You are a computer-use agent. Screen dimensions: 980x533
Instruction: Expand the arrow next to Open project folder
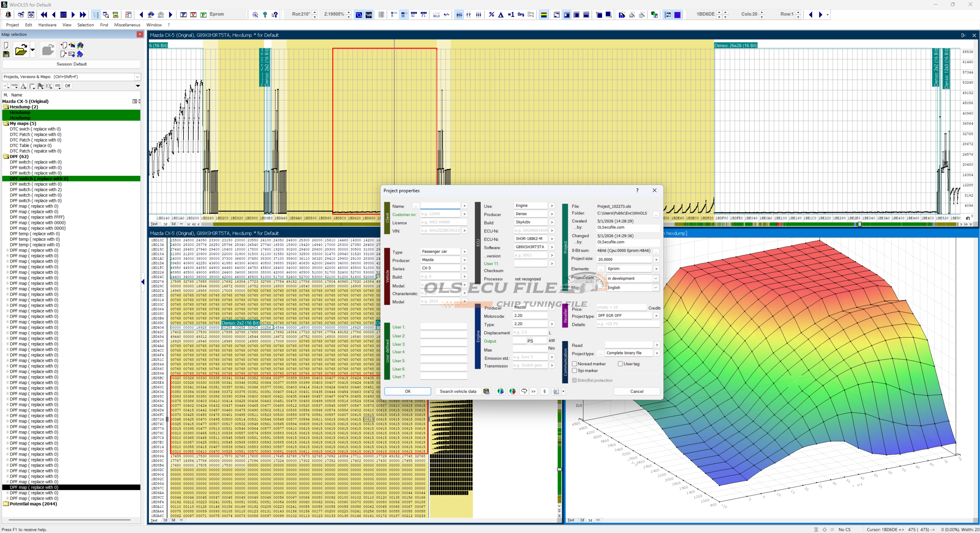click(x=33, y=50)
